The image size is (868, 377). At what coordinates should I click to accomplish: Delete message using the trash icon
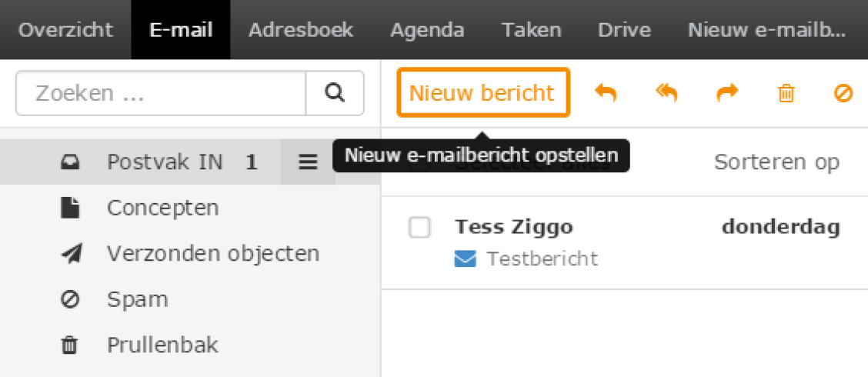coord(786,93)
